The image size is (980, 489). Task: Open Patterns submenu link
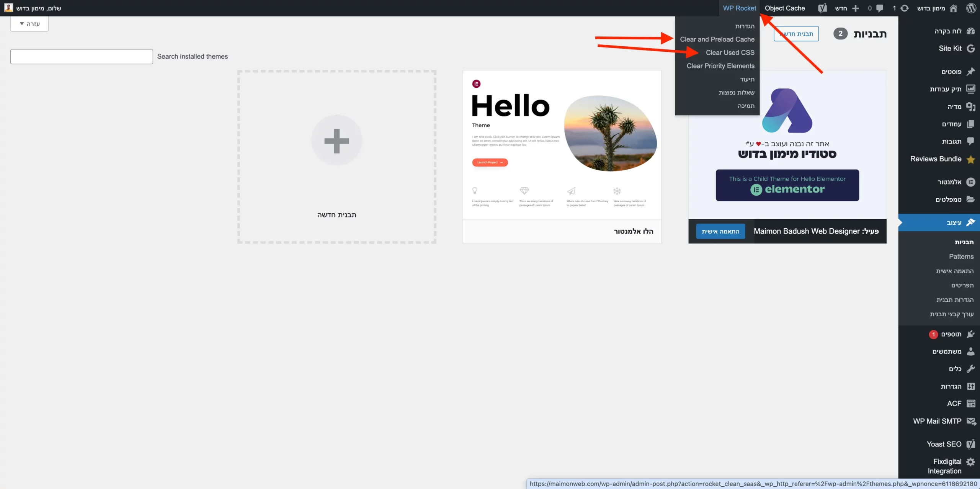click(961, 257)
